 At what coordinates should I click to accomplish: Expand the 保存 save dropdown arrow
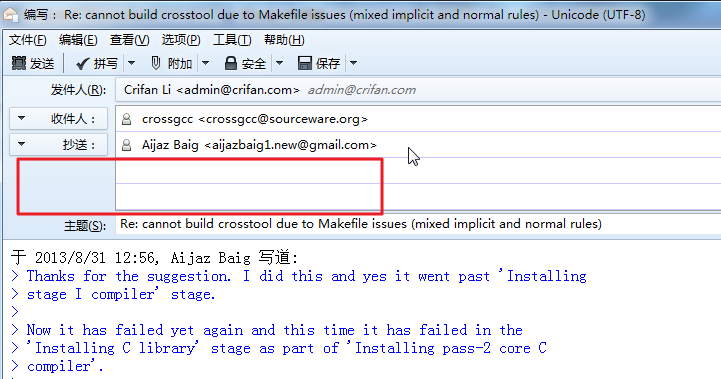point(353,63)
